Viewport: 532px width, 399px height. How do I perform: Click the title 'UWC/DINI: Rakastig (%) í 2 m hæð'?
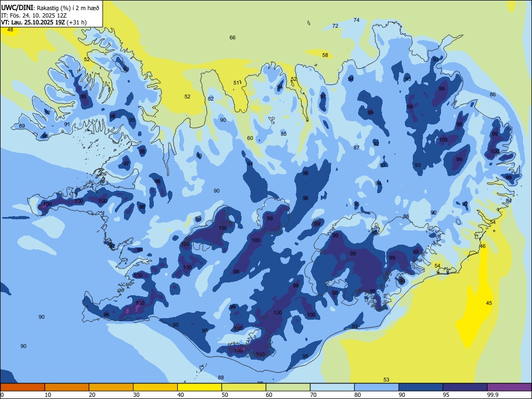click(x=50, y=7)
